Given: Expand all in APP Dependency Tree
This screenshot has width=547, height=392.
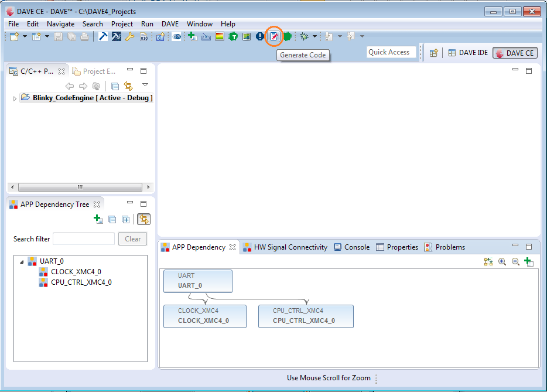Looking at the screenshot, I should 126,220.
